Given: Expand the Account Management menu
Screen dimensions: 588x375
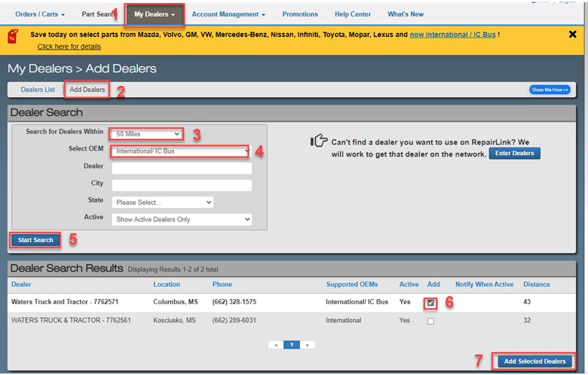Looking at the screenshot, I should click(x=228, y=14).
